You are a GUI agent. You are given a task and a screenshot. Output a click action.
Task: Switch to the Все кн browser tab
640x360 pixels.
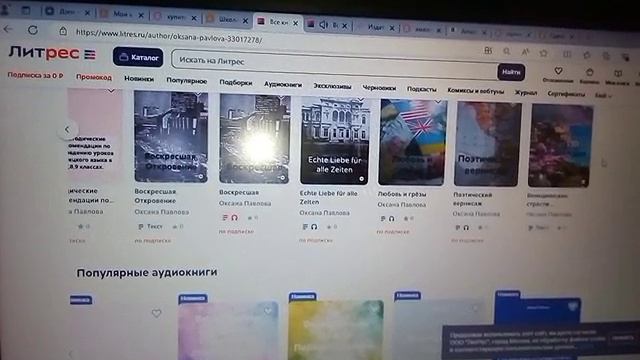(x=277, y=22)
